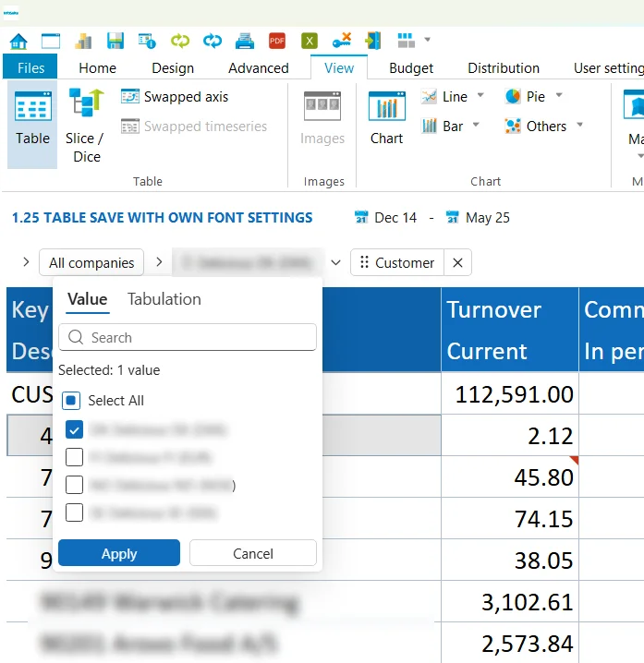Save using the floppy disk icon
The width and height of the screenshot is (644, 663).
pyautogui.click(x=115, y=42)
